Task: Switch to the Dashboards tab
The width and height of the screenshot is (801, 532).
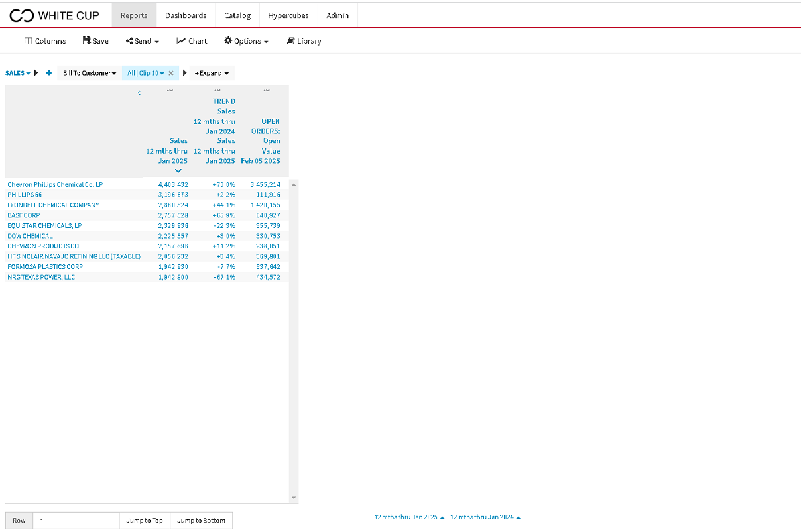Action: 186,15
